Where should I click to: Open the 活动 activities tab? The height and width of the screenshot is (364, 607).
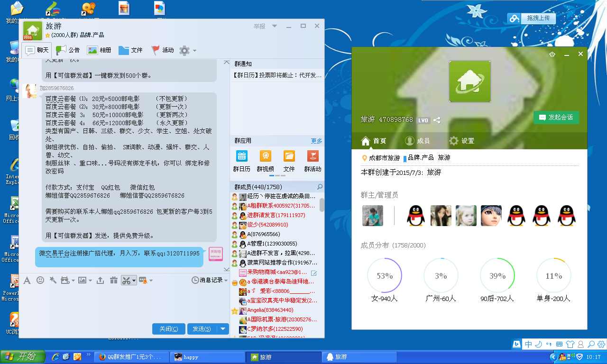pos(162,50)
